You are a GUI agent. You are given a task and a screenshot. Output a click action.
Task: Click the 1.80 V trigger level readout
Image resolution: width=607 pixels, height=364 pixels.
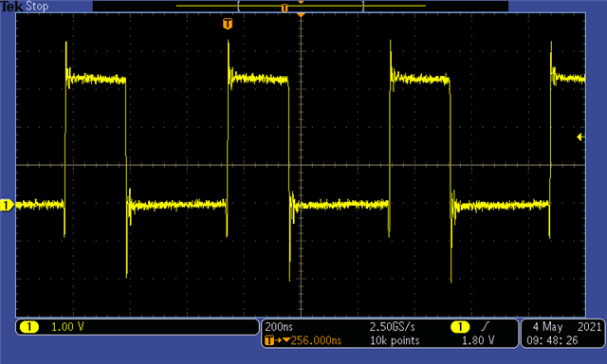(x=478, y=340)
